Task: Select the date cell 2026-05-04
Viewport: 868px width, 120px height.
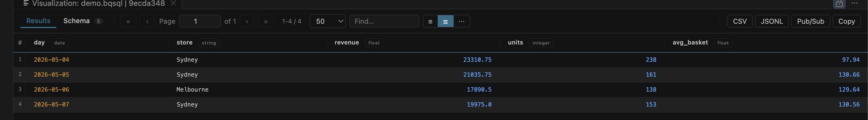Action: pos(51,60)
